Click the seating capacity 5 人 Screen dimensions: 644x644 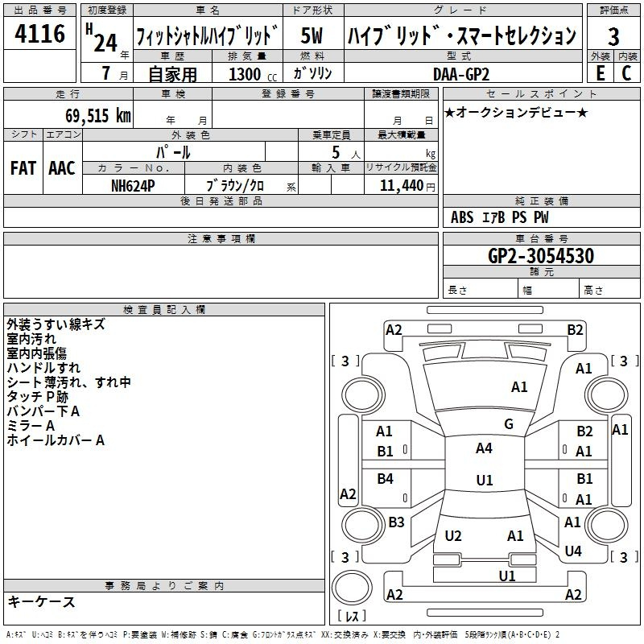coord(346,153)
